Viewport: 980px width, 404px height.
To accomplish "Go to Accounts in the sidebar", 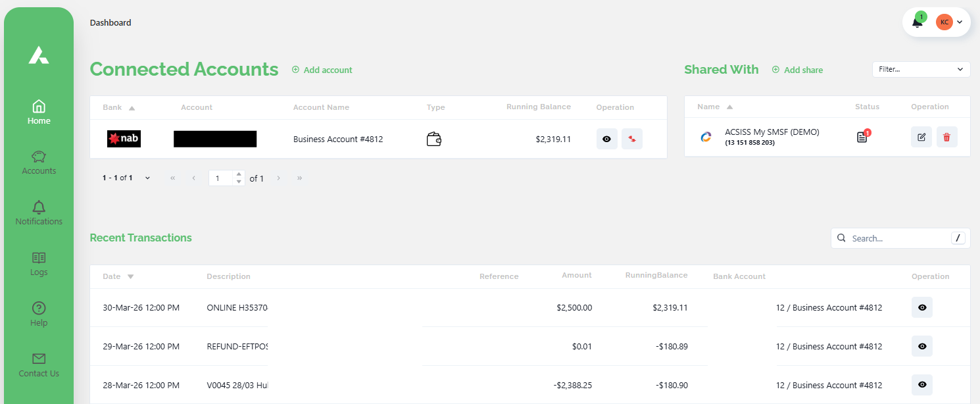I will (x=39, y=163).
